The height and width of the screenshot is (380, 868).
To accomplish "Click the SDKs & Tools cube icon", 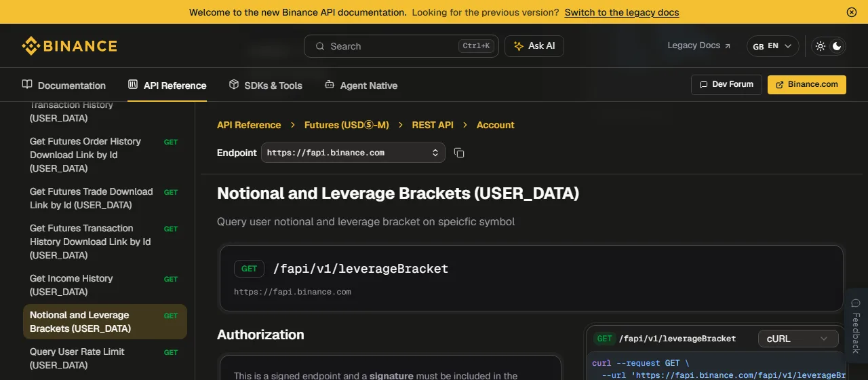I will (x=234, y=85).
